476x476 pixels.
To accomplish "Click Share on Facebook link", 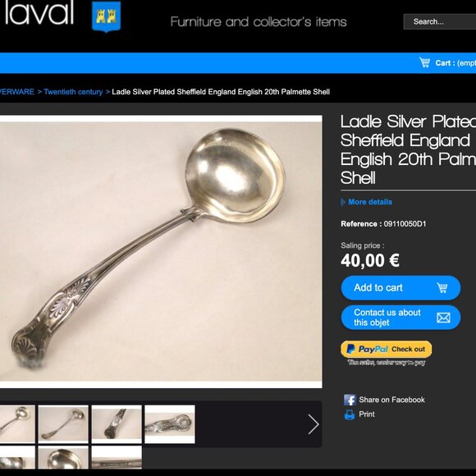I will click(391, 400).
